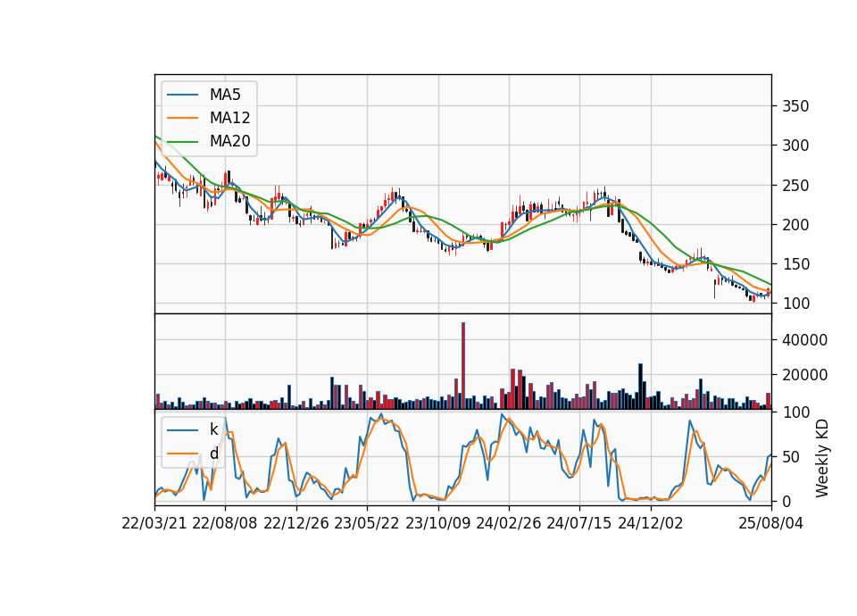The height and width of the screenshot is (616, 857).
Task: Click the MA12 legend label
Action: tap(229, 118)
